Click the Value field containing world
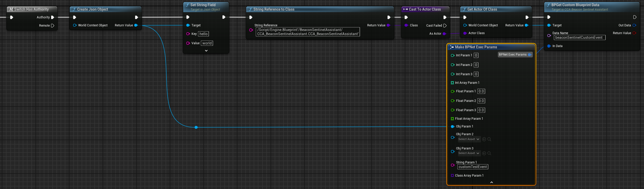The image size is (644, 189). coord(207,43)
